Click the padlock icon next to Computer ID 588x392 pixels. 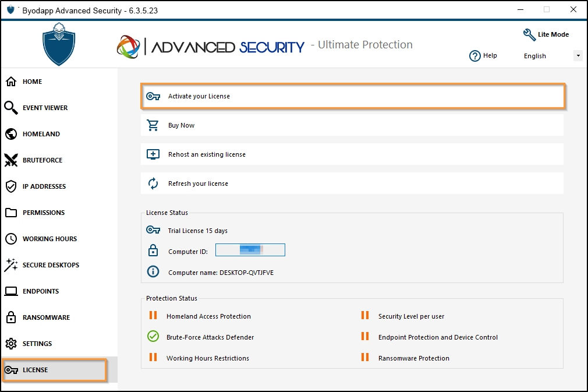(153, 250)
